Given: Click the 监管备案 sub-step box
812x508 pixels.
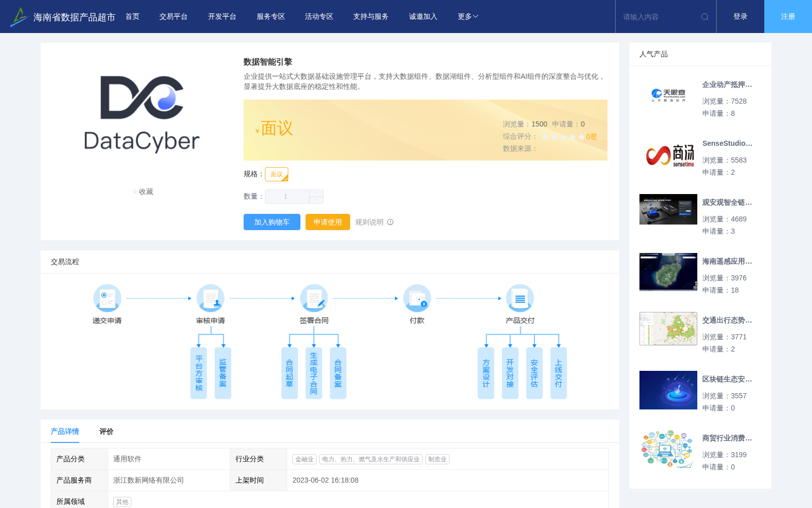Looking at the screenshot, I should (x=223, y=373).
